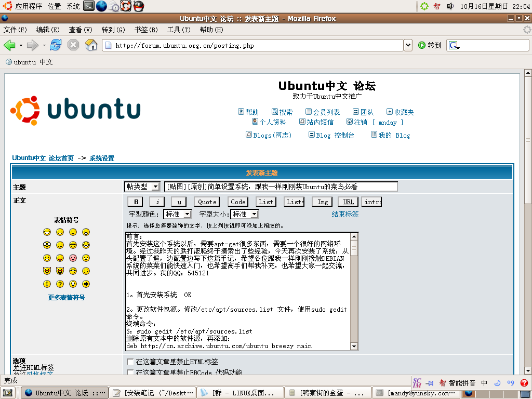532x399 pixels.
Task: Open the volume control speaker icon
Action: (x=450, y=6)
